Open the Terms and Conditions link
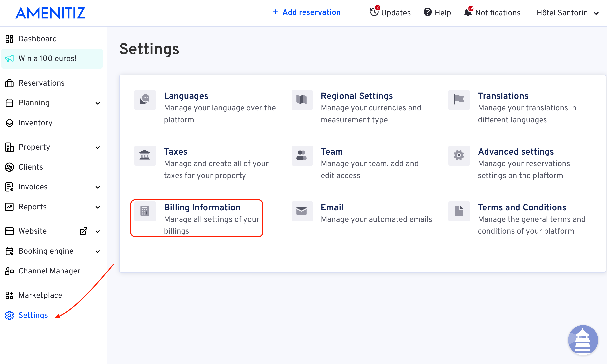 click(522, 207)
